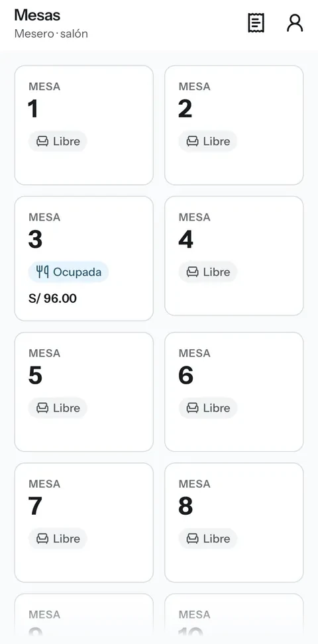Screen dimensions: 318x644
Task: Select the Mesa 7 table card
Action: [84, 523]
